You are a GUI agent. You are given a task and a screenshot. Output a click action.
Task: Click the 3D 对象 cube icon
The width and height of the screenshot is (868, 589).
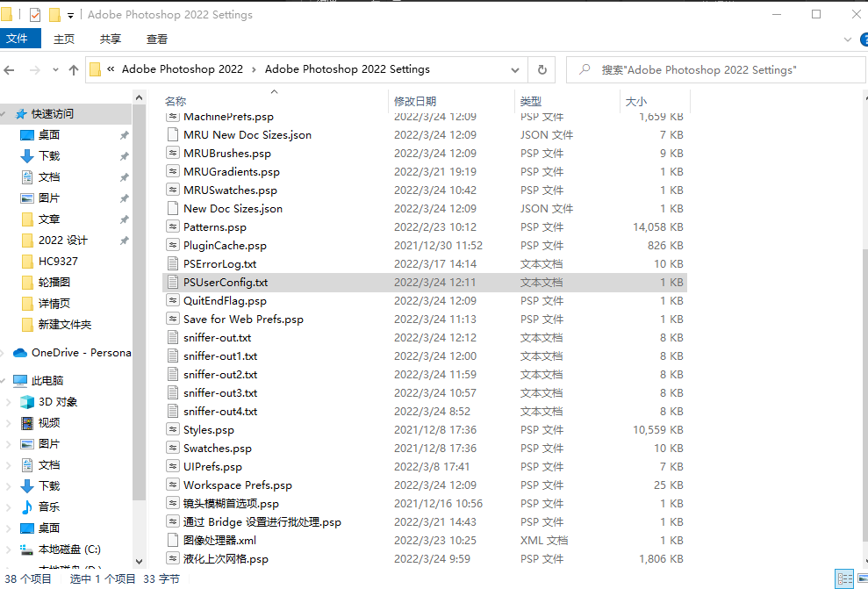pos(27,402)
